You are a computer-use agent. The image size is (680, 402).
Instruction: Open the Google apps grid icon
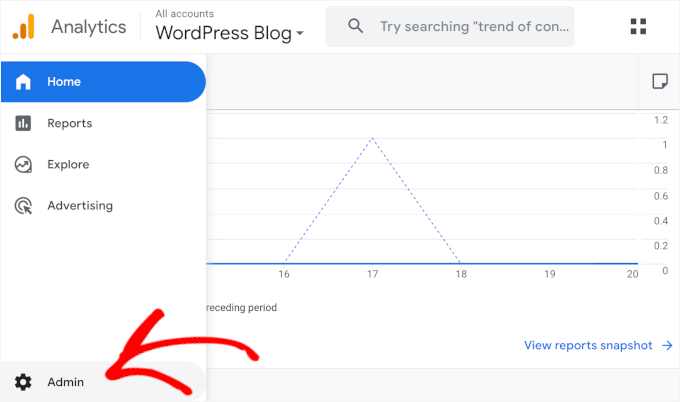tap(640, 27)
